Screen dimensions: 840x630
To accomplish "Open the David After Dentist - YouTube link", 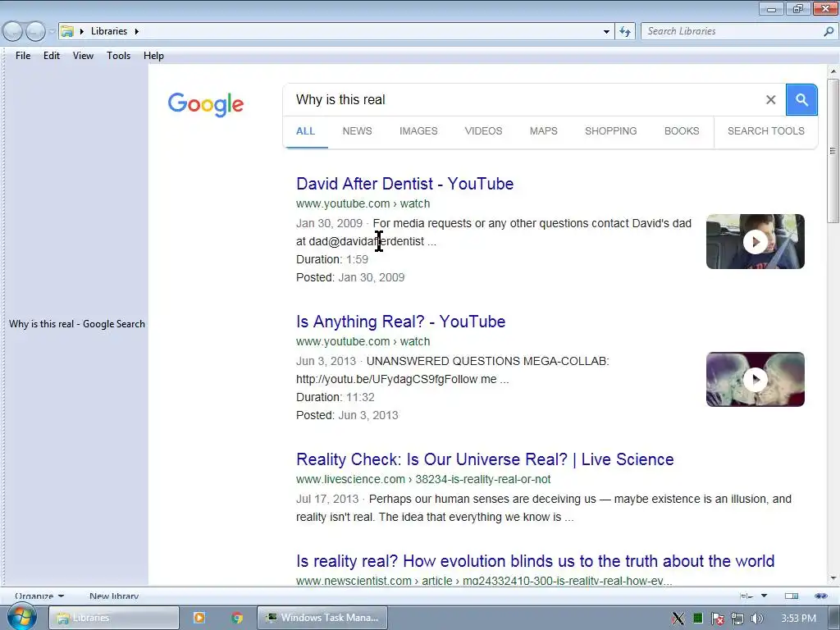I will pyautogui.click(x=404, y=184).
